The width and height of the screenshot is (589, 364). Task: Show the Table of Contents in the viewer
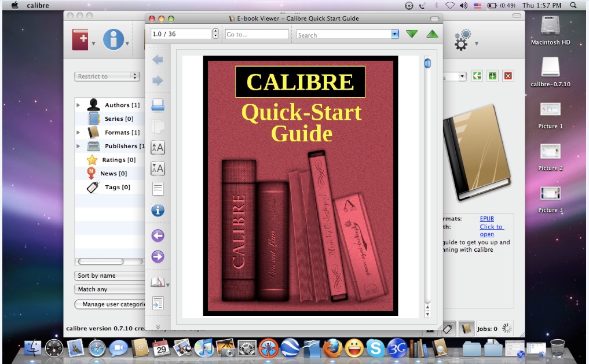point(158,189)
